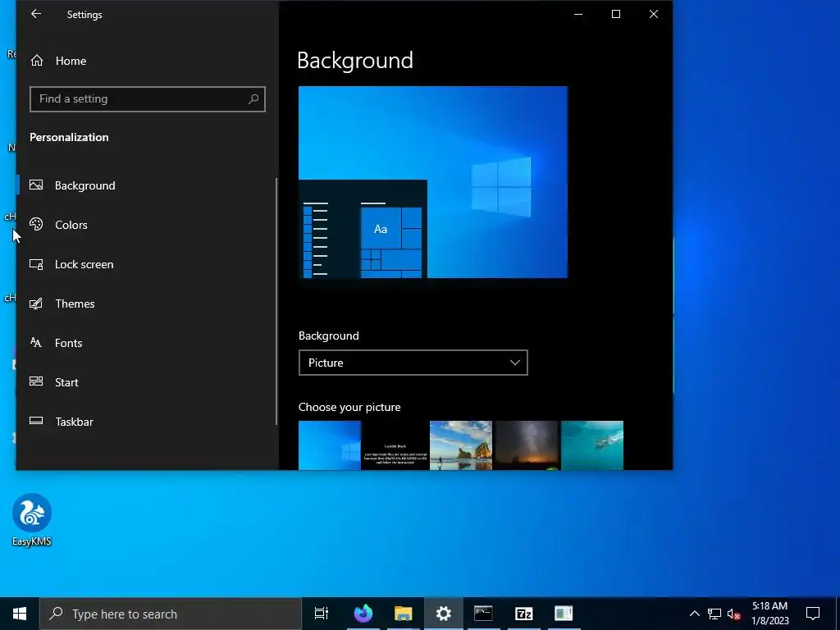Open the last pinned taskbar app icon
Screen dimensions: 840x630
coord(564,614)
